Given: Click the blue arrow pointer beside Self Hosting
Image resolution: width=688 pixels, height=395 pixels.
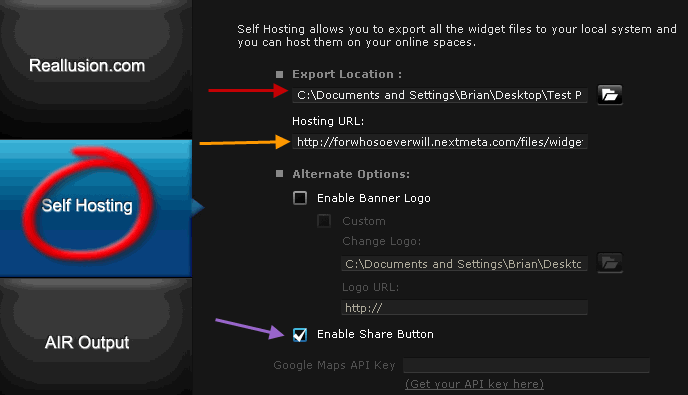Looking at the screenshot, I should (198, 207).
